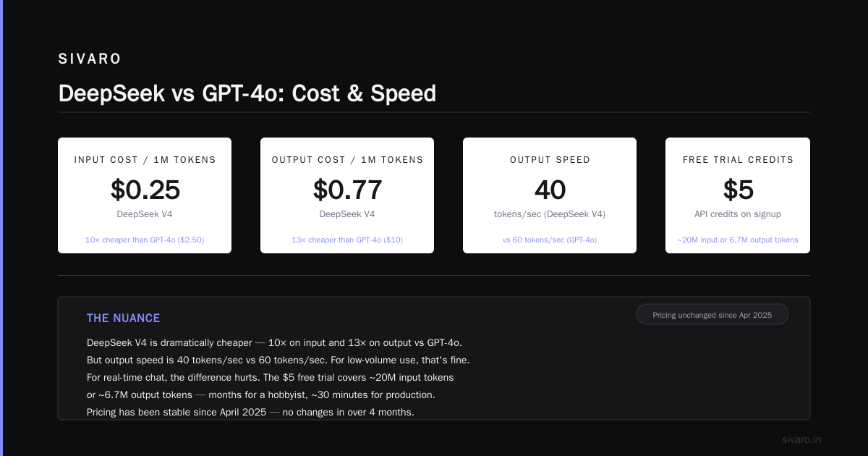Click the $5 API credits figure

coord(738,190)
